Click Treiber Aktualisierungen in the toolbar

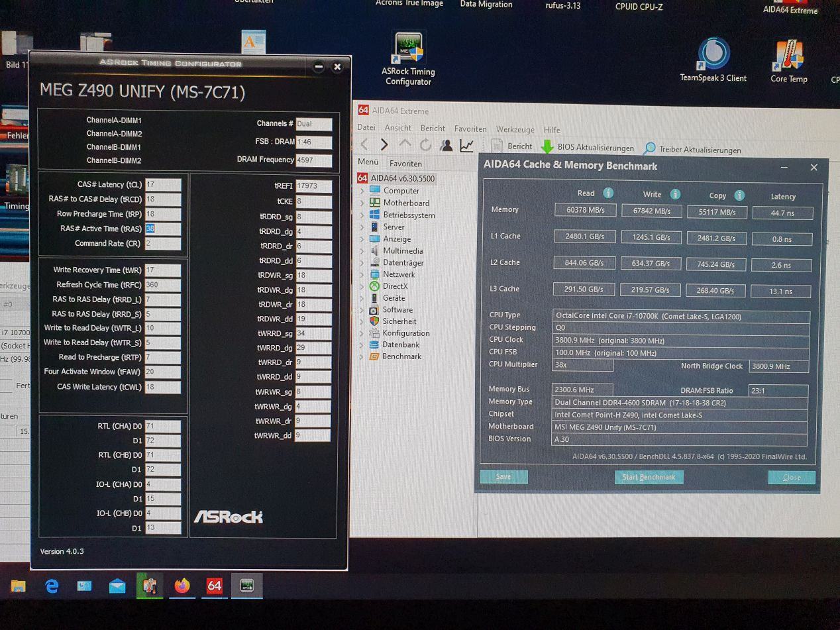click(x=692, y=149)
